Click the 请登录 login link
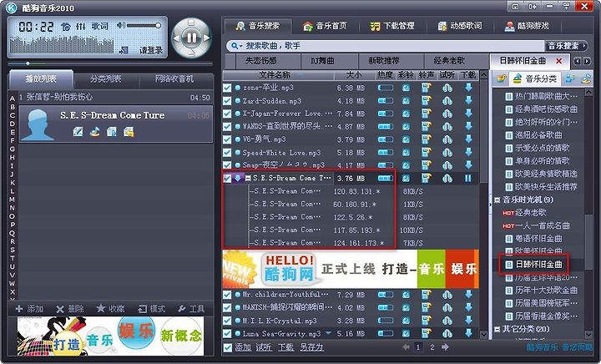The height and width of the screenshot is (364, 601). point(151,50)
